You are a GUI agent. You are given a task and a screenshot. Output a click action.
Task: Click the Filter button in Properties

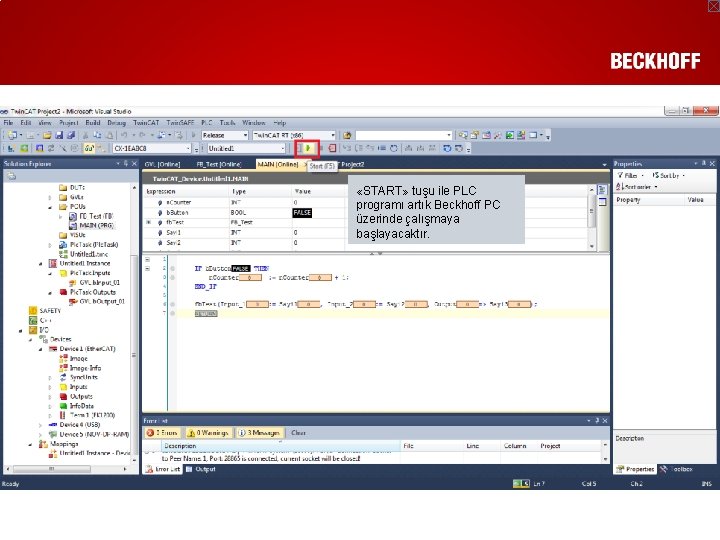[630, 175]
